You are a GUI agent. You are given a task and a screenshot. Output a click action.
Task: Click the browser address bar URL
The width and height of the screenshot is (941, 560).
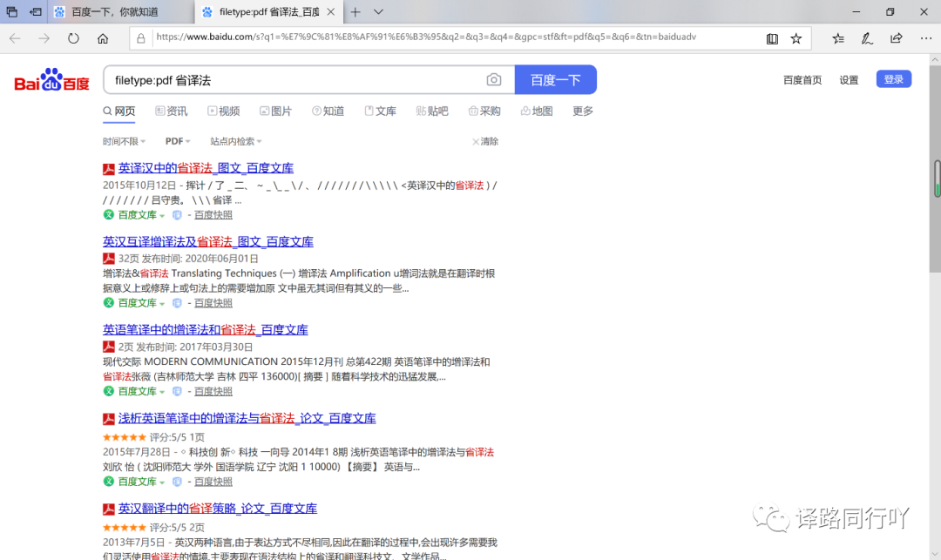[x=426, y=37]
